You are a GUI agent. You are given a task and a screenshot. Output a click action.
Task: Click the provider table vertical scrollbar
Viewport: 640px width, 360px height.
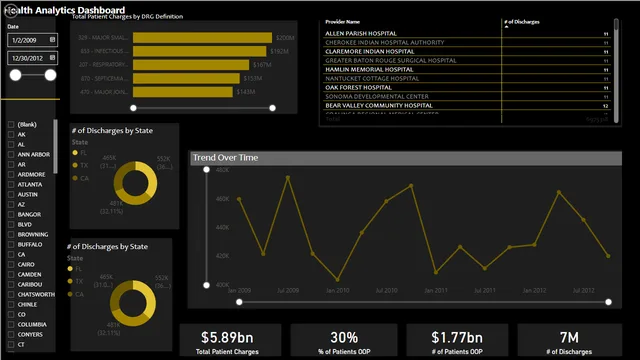coord(616,70)
